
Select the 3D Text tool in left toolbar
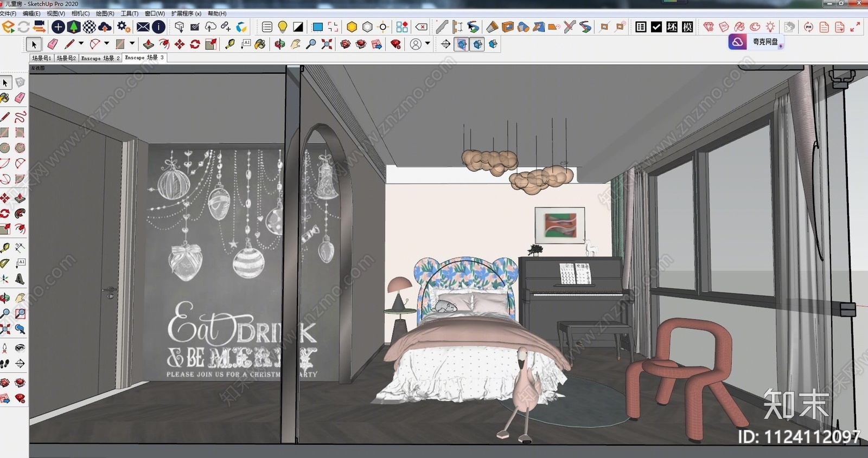pos(20,279)
